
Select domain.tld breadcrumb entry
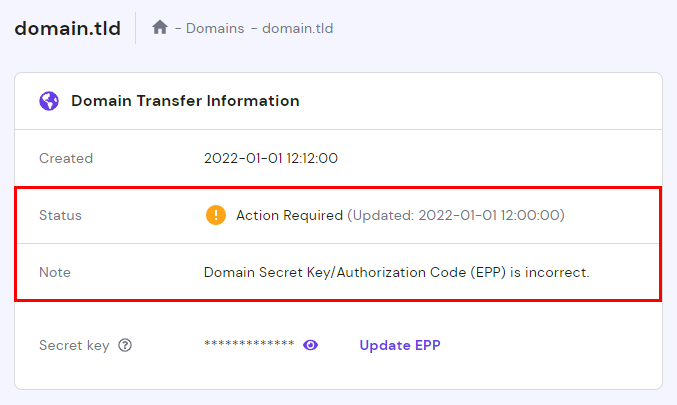pyautogui.click(x=298, y=29)
